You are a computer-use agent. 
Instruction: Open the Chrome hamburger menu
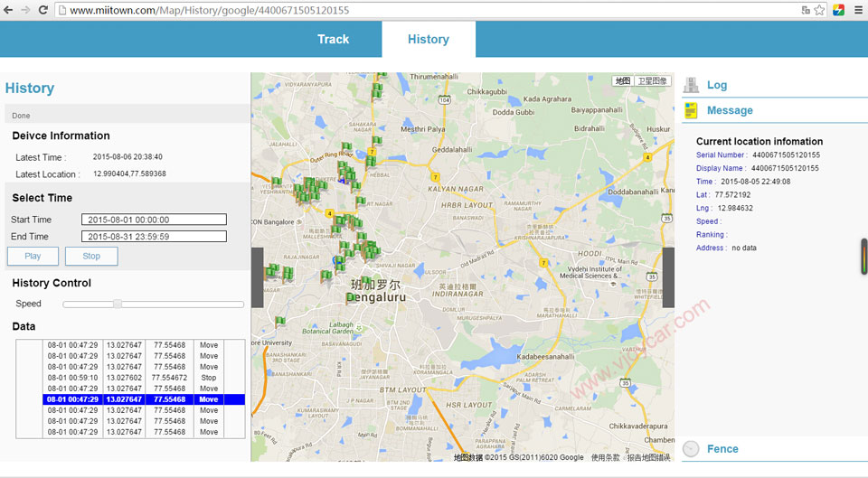pos(859,10)
